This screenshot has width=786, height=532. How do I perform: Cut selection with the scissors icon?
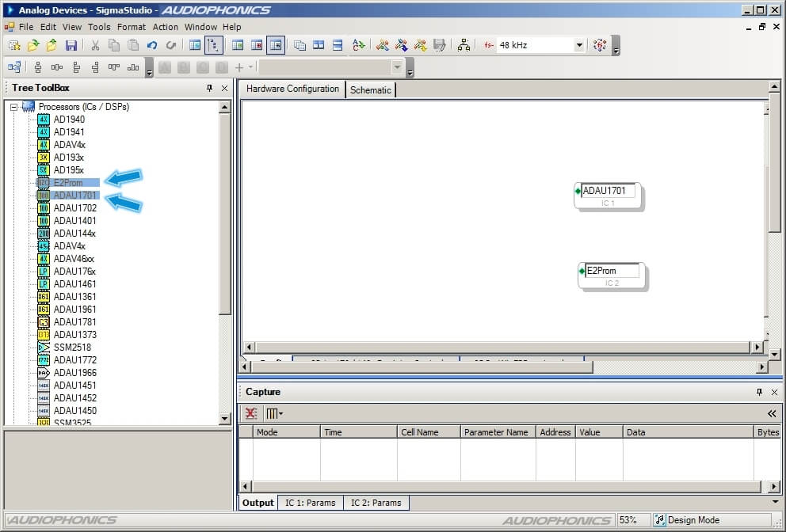click(95, 46)
